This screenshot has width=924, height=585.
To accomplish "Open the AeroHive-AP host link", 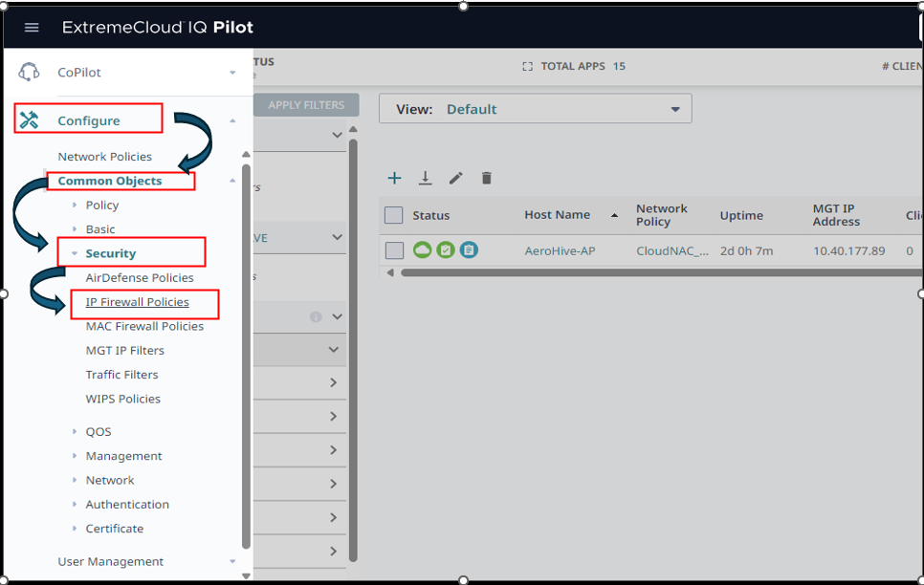I will 560,251.
